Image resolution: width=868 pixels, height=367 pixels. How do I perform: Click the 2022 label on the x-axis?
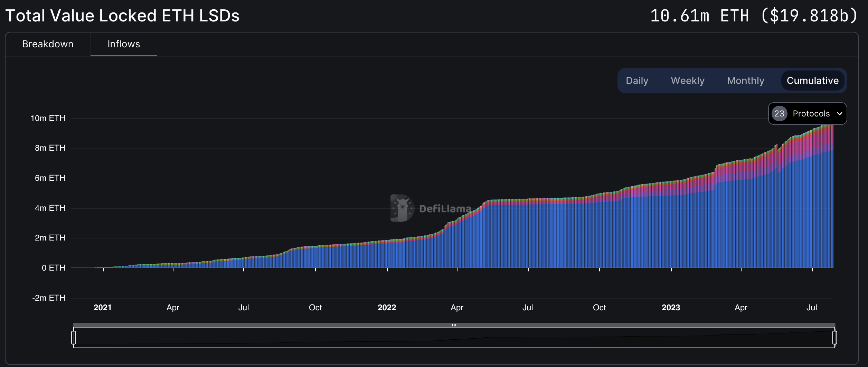(387, 308)
